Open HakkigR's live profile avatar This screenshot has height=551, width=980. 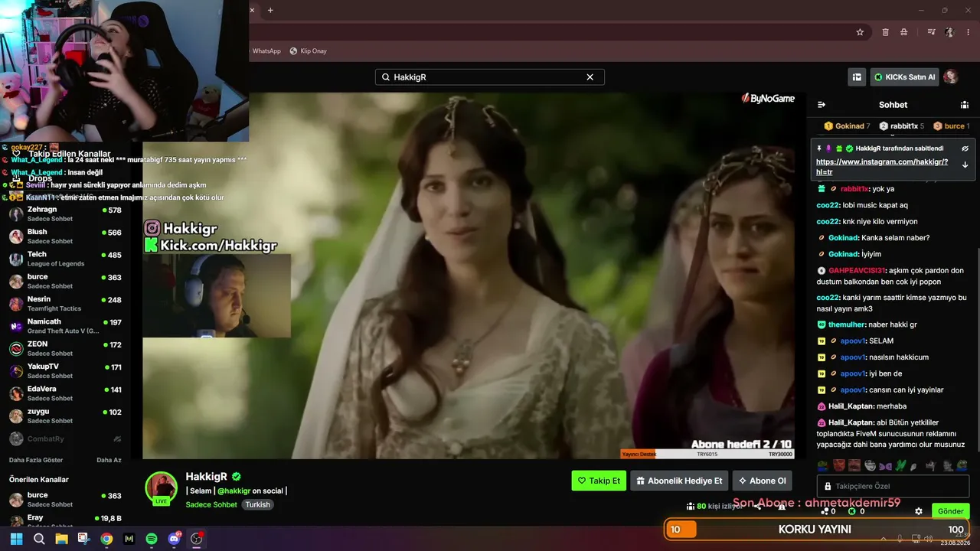161,488
